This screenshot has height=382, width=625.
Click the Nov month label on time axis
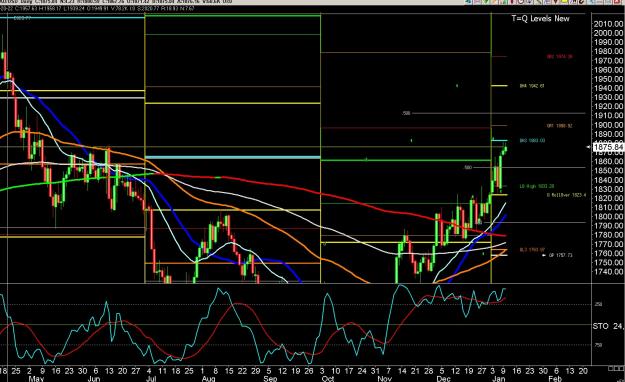385,378
